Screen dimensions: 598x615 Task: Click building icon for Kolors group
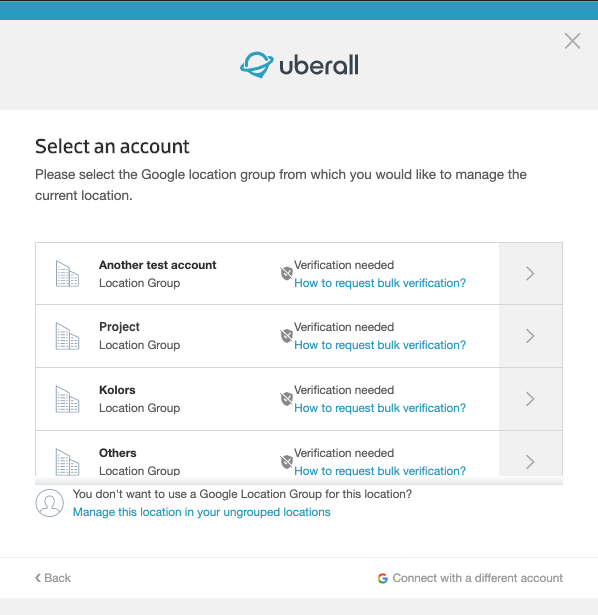[x=67, y=399]
